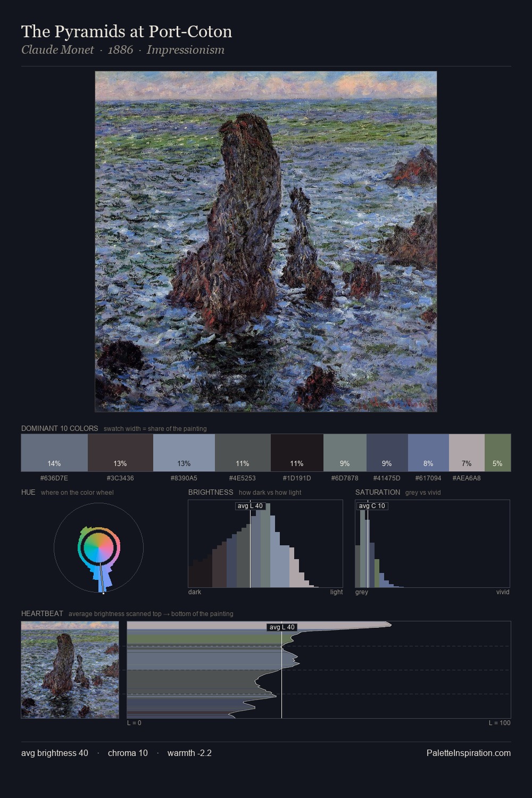Click 'how dark vs how light' caption
532x798 pixels.
pos(270,493)
